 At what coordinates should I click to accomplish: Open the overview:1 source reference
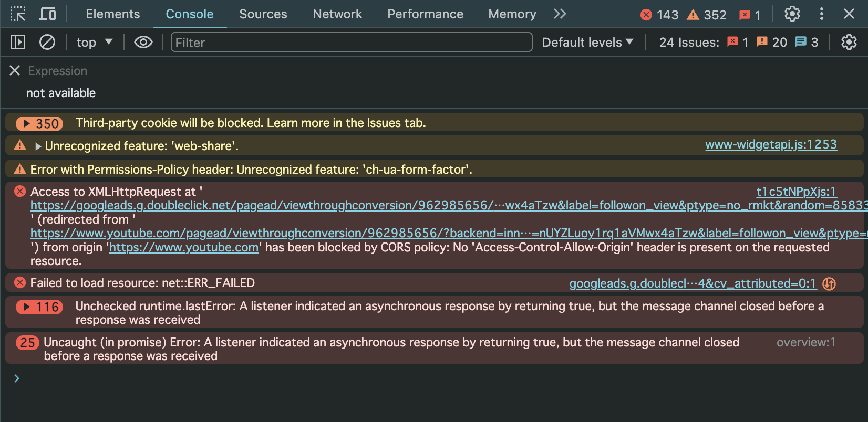pos(806,342)
